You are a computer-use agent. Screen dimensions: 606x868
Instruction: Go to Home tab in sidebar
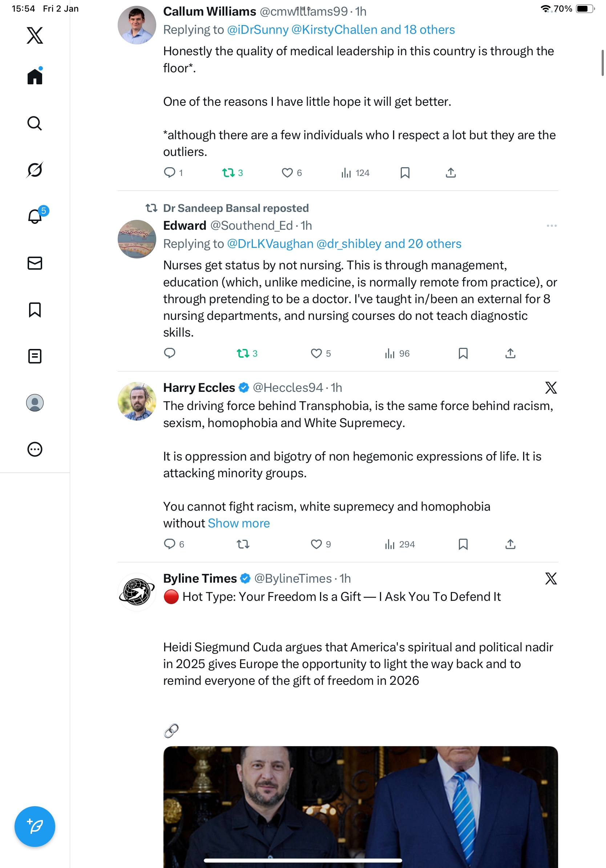[x=35, y=76]
